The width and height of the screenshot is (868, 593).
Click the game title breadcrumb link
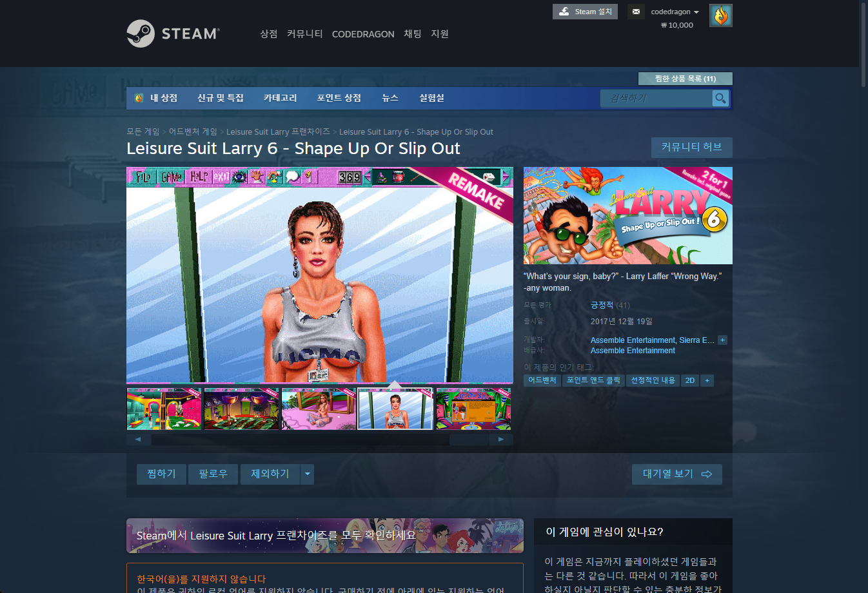416,131
